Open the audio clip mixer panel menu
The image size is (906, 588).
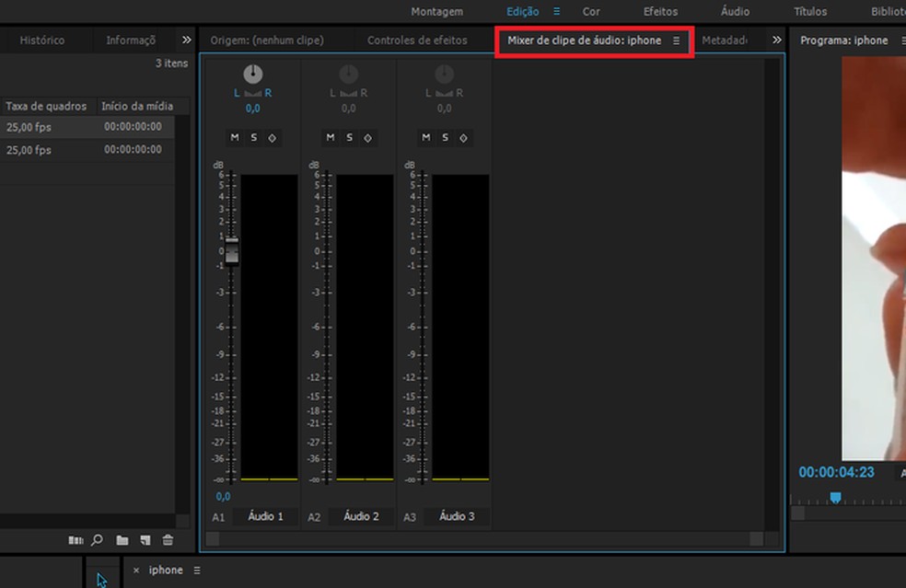pyautogui.click(x=676, y=41)
